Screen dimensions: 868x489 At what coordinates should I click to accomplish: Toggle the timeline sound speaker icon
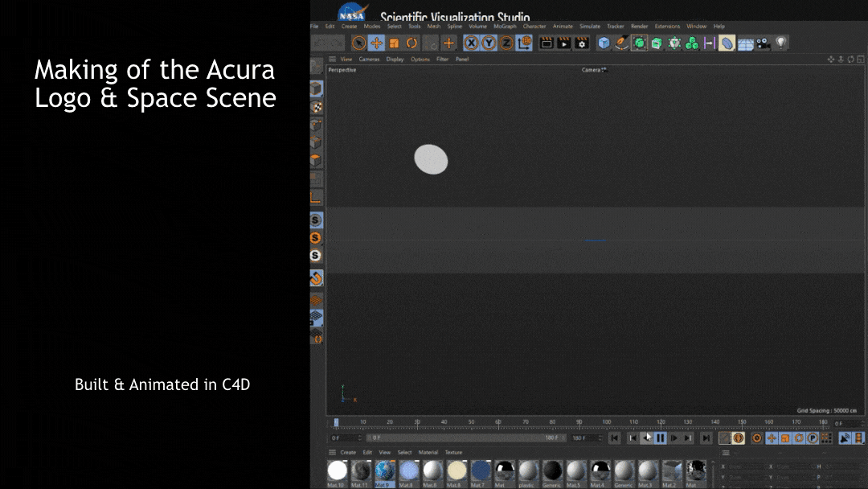coord(845,438)
